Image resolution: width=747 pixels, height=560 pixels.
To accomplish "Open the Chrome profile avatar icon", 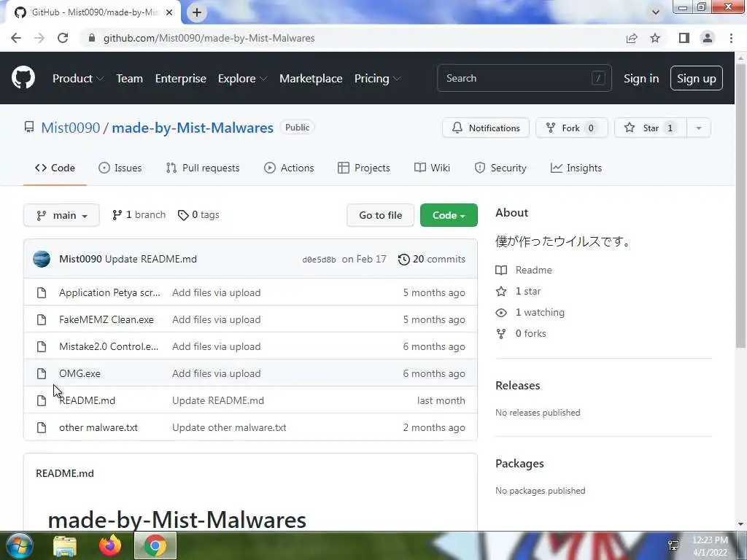I will (708, 38).
